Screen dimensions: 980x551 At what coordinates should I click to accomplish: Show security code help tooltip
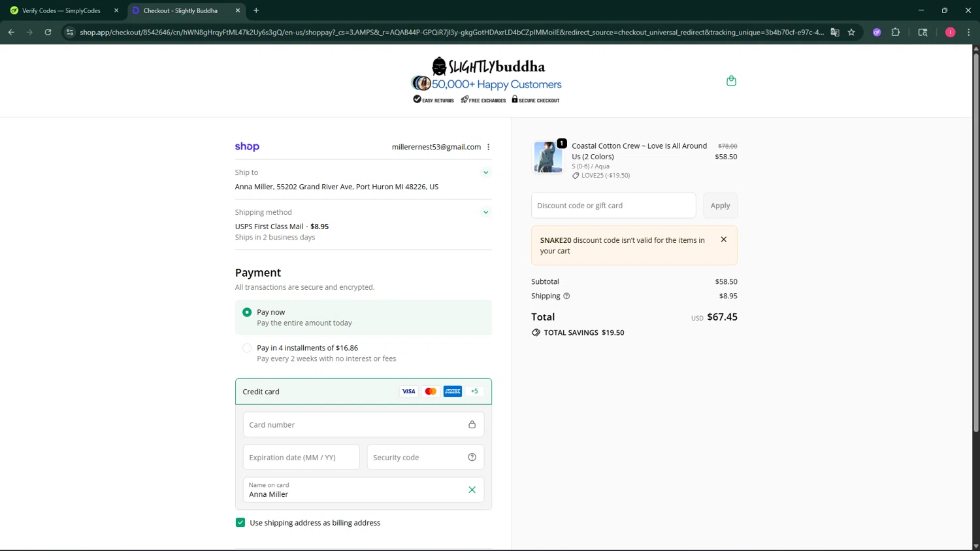tap(472, 457)
